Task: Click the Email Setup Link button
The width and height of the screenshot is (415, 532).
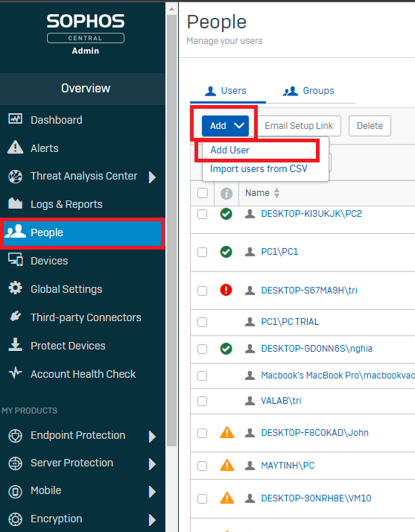Action: point(299,126)
